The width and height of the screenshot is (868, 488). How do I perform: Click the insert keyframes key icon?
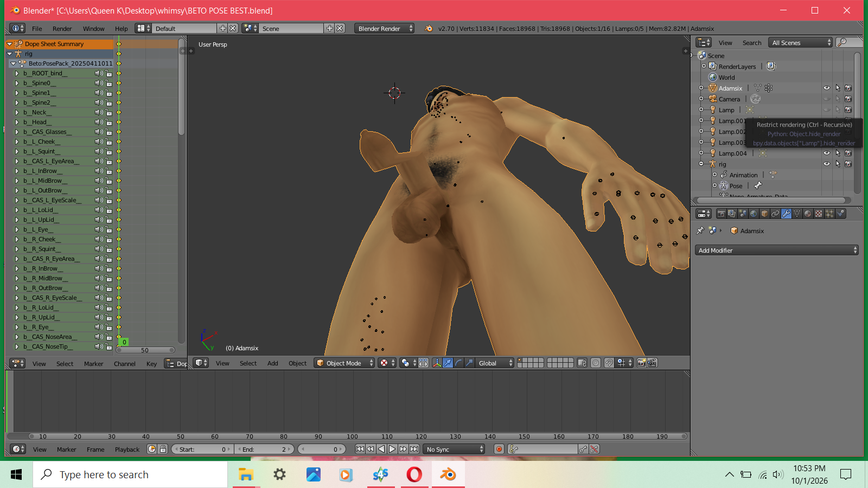coord(583,449)
